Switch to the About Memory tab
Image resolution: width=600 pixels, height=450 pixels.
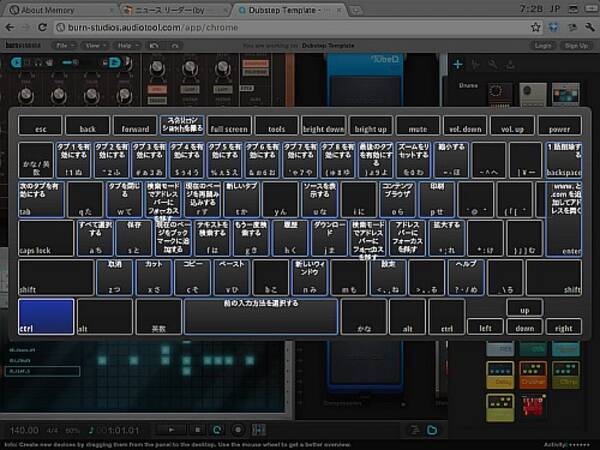[47, 9]
